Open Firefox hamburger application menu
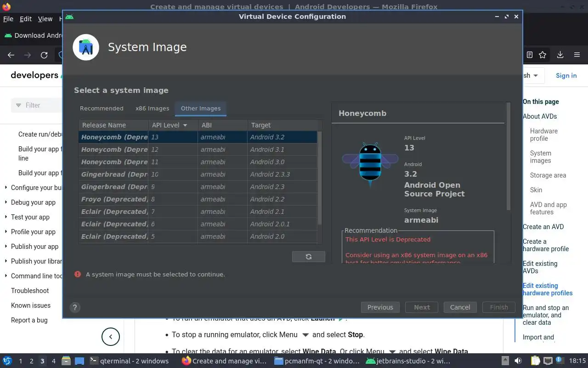Viewport: 588px width, 368px height. 577,55
